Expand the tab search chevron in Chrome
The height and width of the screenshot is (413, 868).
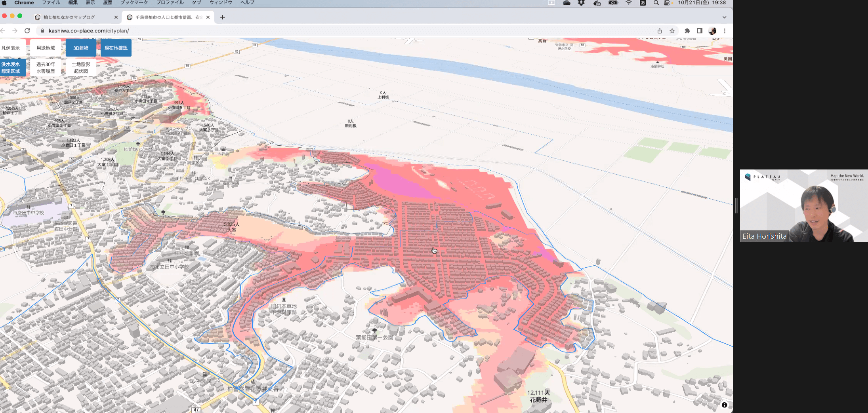pyautogui.click(x=724, y=17)
